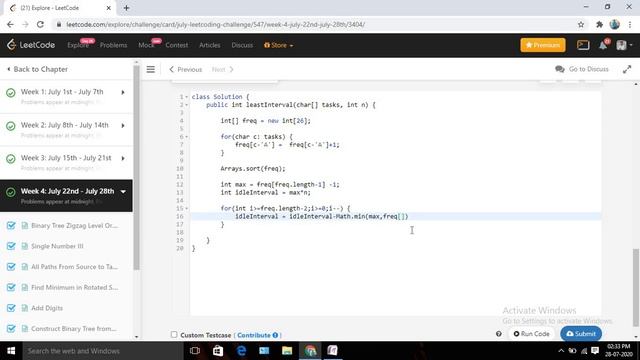Click the Go to Discuss chat icon
The width and height of the screenshot is (640, 360).
(560, 69)
